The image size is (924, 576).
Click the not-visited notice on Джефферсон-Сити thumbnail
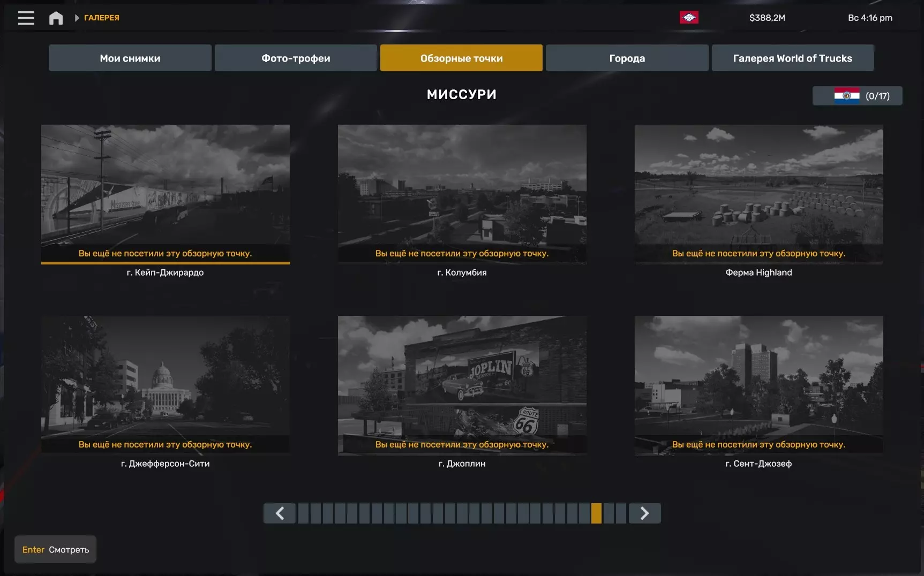coord(165,444)
